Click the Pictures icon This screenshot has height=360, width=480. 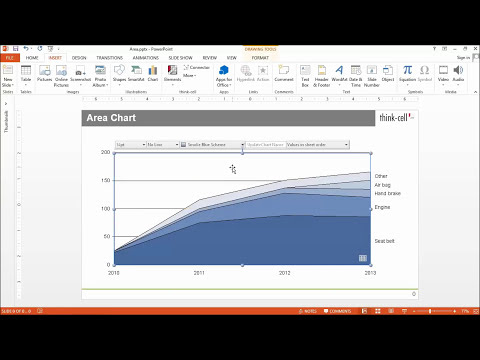(44, 73)
